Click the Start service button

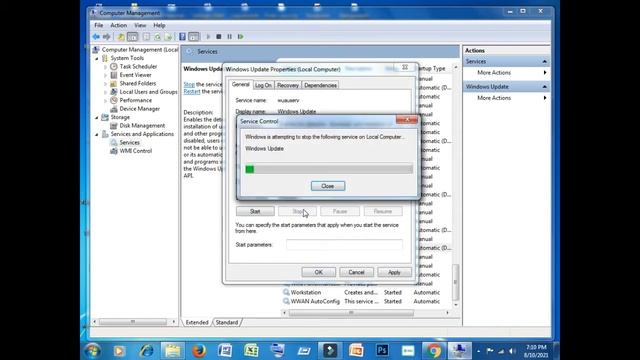[x=255, y=211]
